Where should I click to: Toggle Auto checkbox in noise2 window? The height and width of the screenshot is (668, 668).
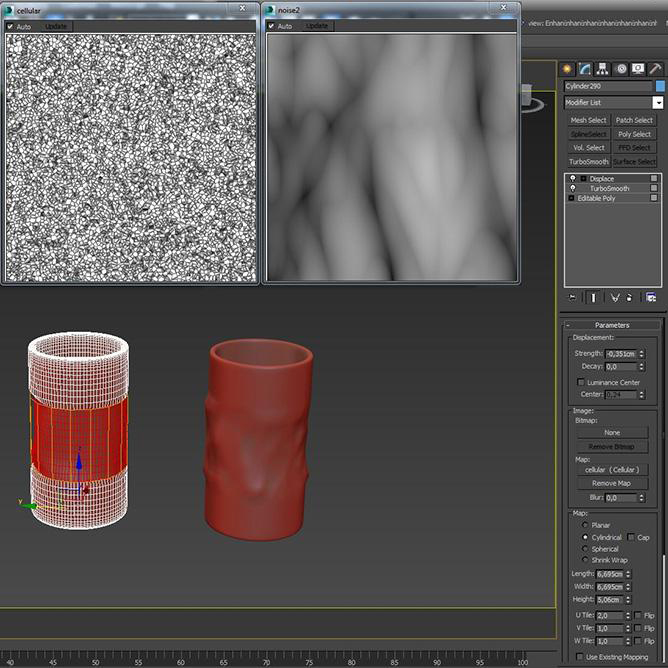tap(271, 26)
